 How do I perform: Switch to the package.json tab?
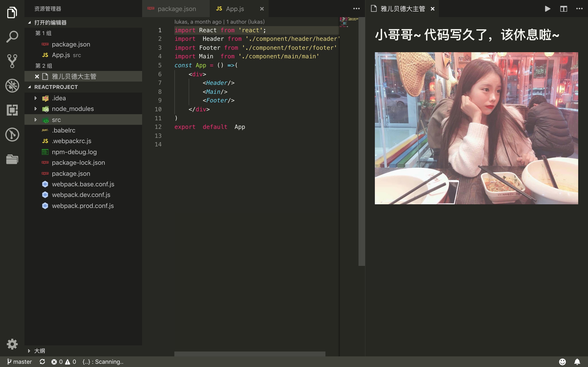click(x=176, y=9)
